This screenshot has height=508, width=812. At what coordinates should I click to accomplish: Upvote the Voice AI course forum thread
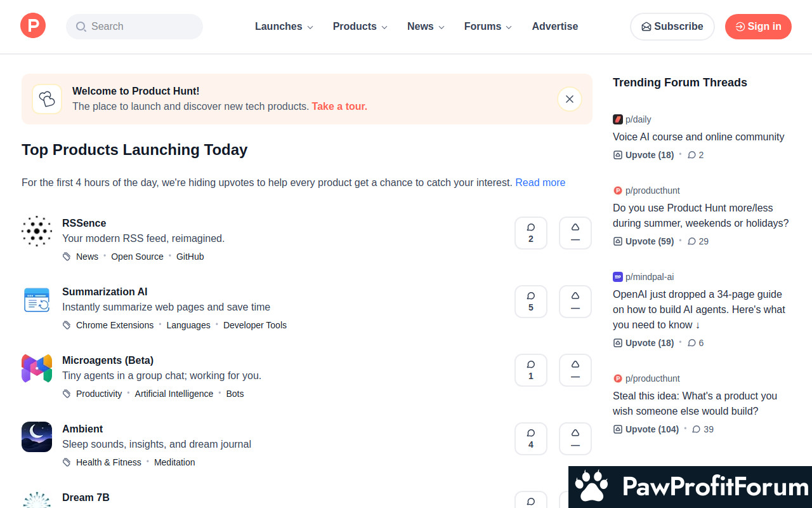click(643, 155)
